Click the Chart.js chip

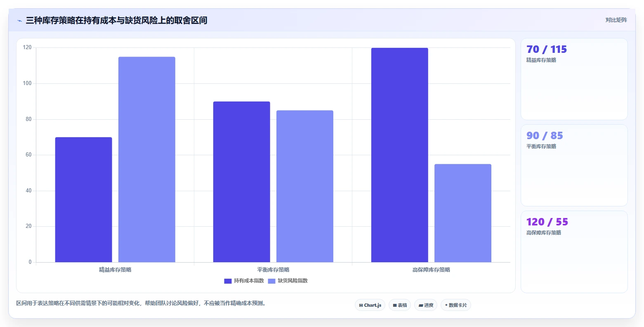370,305
